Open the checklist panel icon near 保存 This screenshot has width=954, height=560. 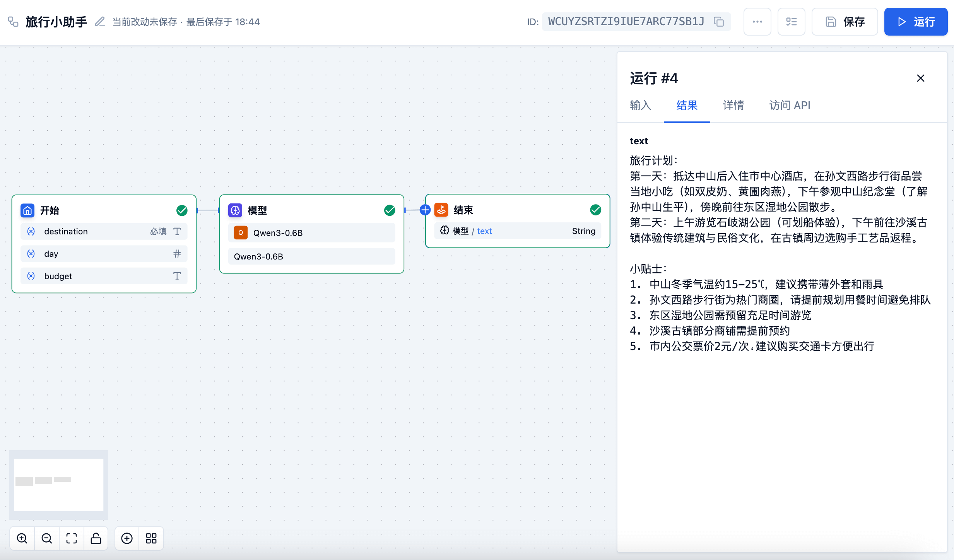(x=791, y=21)
